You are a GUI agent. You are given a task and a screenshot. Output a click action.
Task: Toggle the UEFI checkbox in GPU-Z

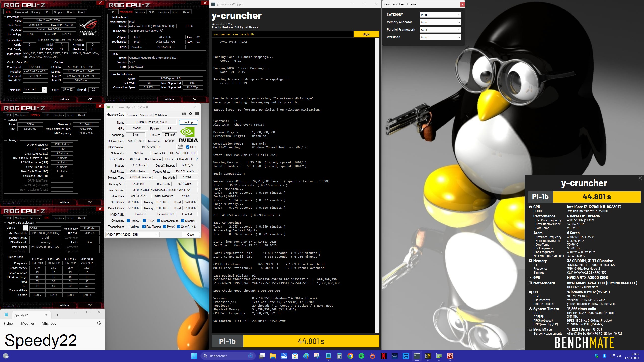[x=188, y=147]
